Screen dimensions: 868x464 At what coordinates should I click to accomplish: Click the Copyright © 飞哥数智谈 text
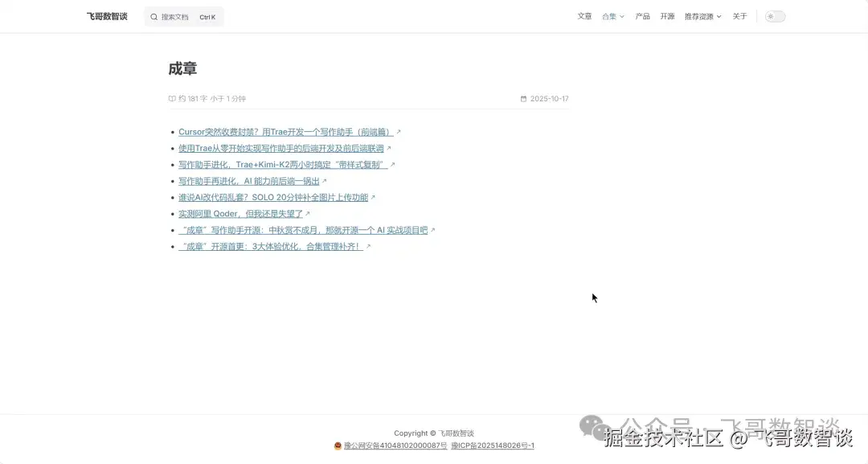[x=433, y=433]
